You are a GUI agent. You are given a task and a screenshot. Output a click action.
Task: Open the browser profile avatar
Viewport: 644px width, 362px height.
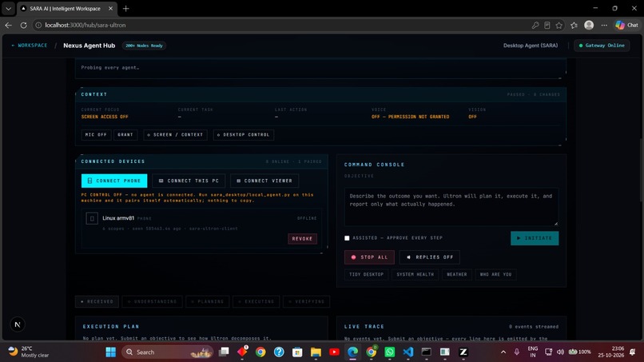(x=589, y=25)
